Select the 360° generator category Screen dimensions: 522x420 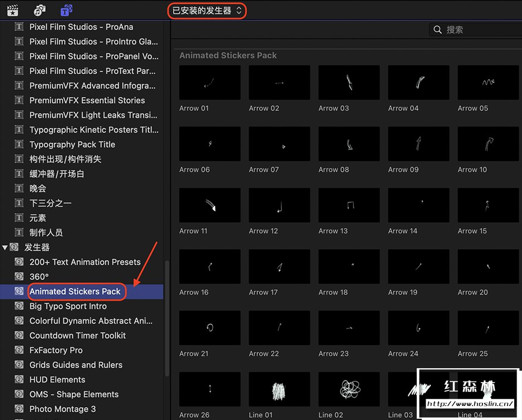81,276
